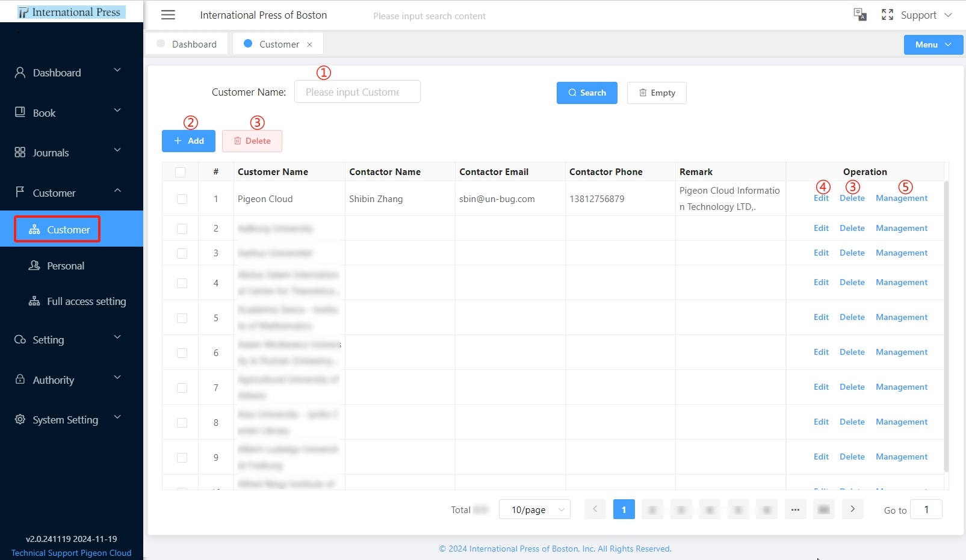Viewport: 966px width, 560px height.
Task: Open the Support user dropdown
Action: [926, 15]
